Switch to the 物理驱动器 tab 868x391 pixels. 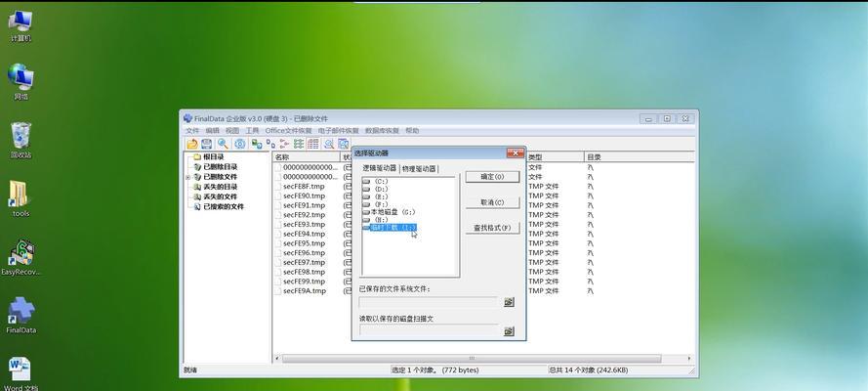point(419,168)
